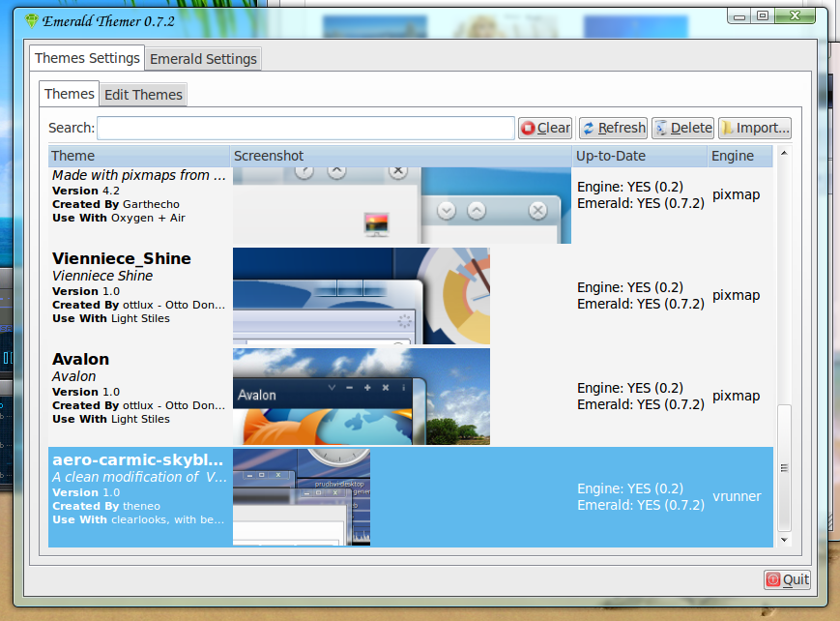
Task: Focus the Search input field
Action: coord(305,129)
